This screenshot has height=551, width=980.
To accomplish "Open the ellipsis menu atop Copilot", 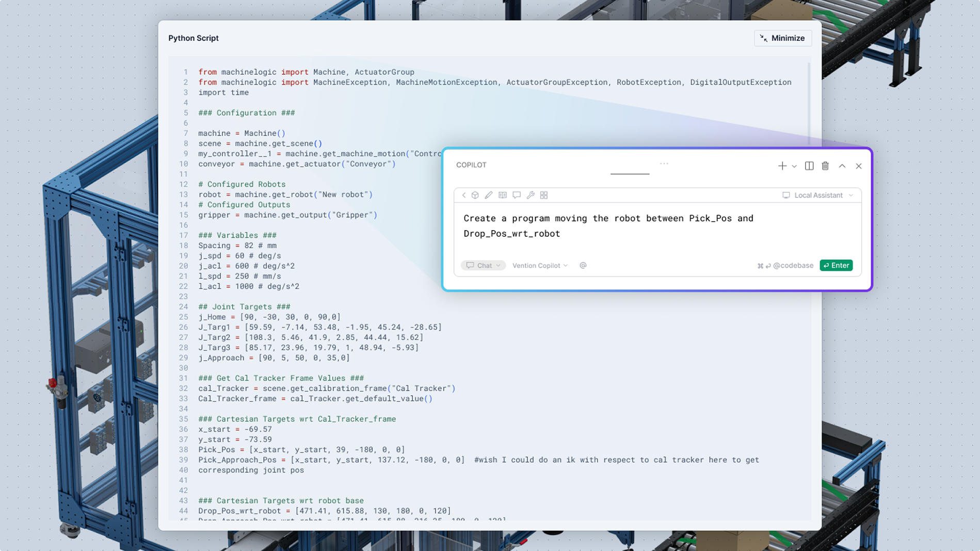I will [664, 163].
